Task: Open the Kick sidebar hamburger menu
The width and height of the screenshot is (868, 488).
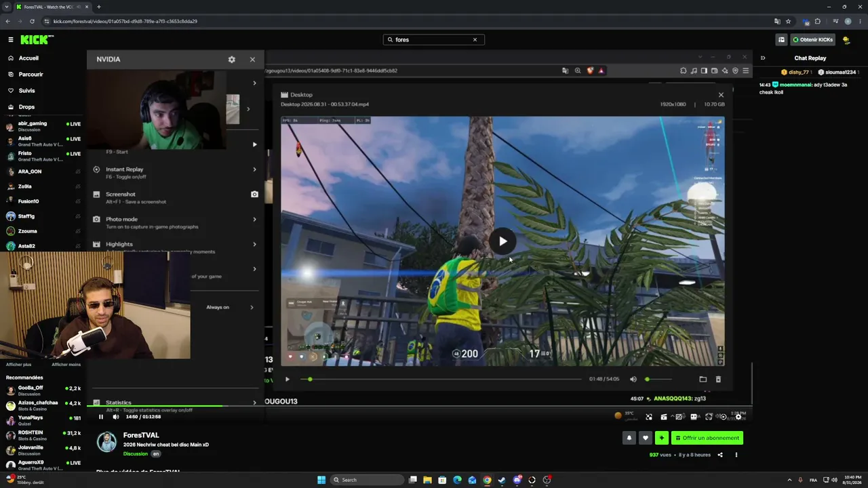Action: pos(11,40)
